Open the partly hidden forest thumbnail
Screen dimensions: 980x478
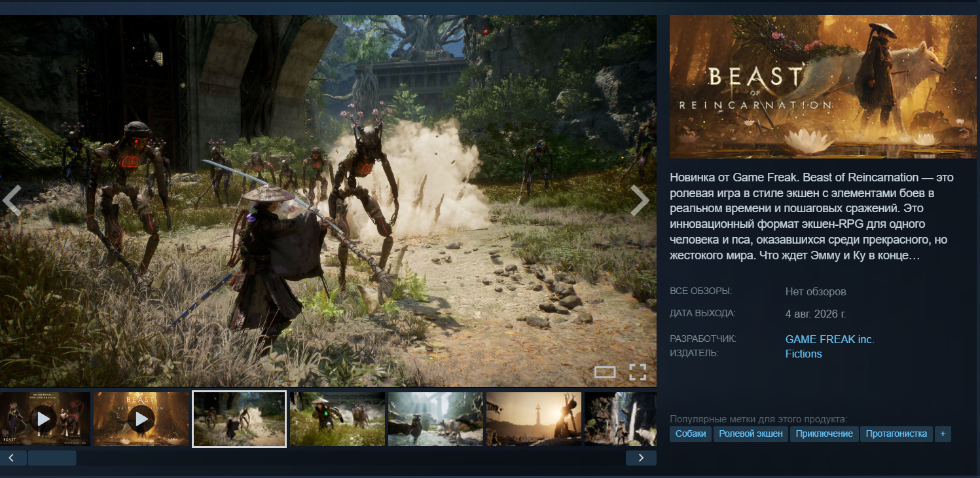tap(621, 419)
